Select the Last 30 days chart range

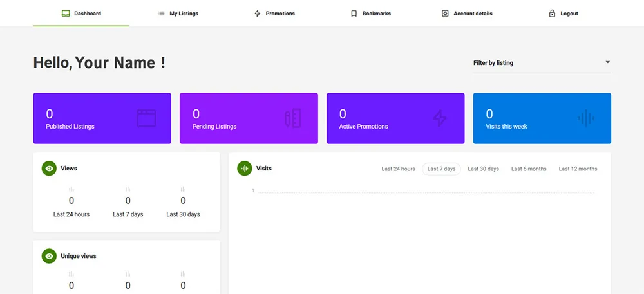pyautogui.click(x=483, y=169)
